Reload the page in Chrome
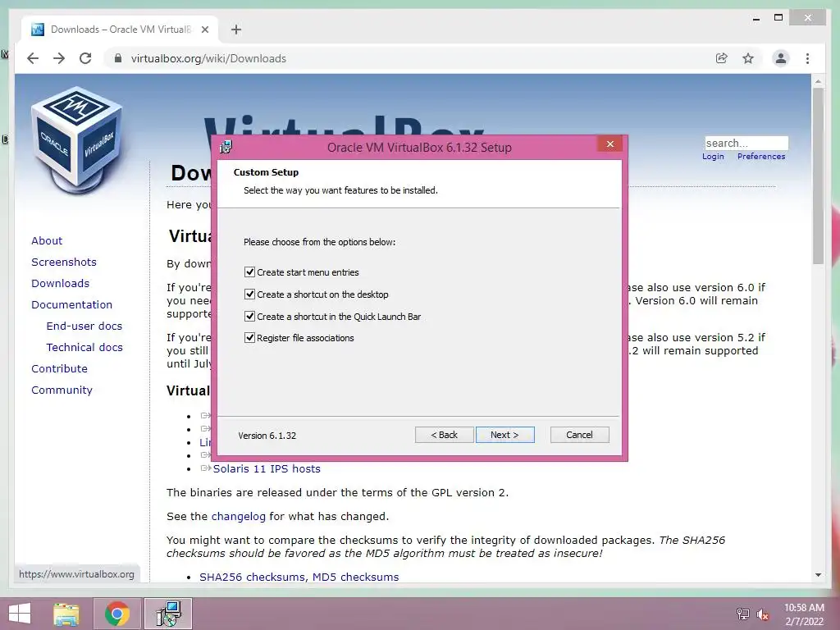Viewport: 840px width, 630px height. 85,58
